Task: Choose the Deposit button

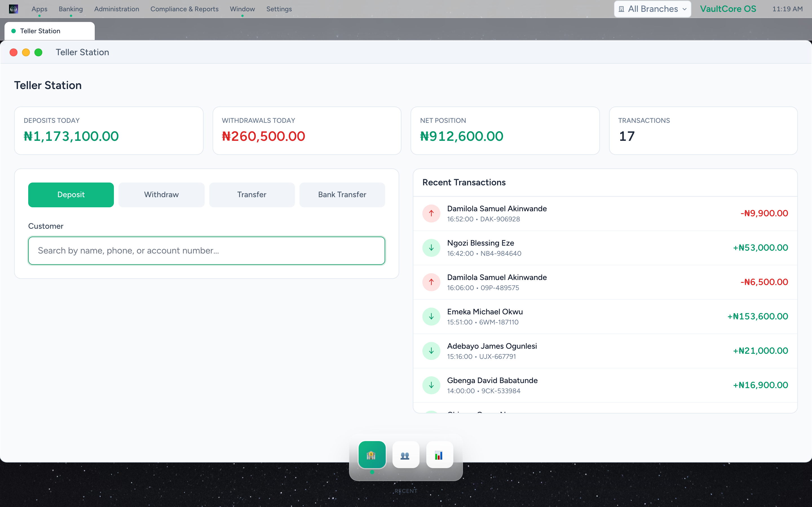Action: [x=71, y=194]
